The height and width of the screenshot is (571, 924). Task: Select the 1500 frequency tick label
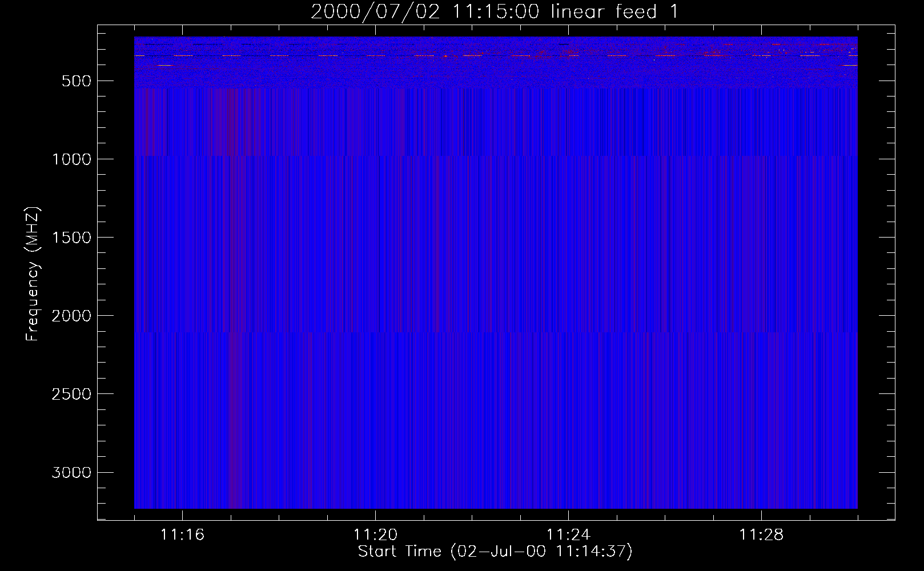point(71,238)
